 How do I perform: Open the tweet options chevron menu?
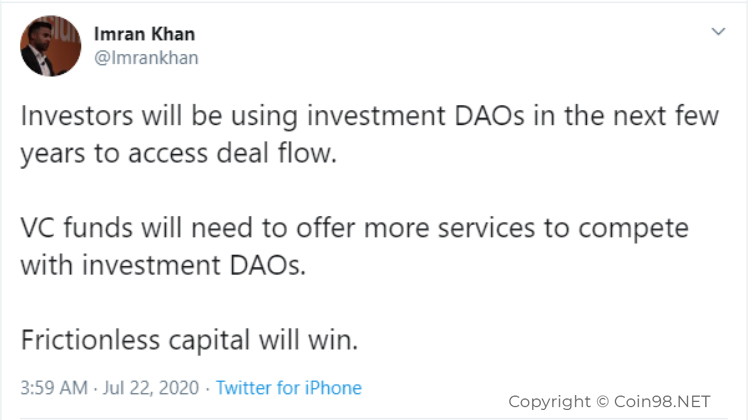tap(717, 33)
